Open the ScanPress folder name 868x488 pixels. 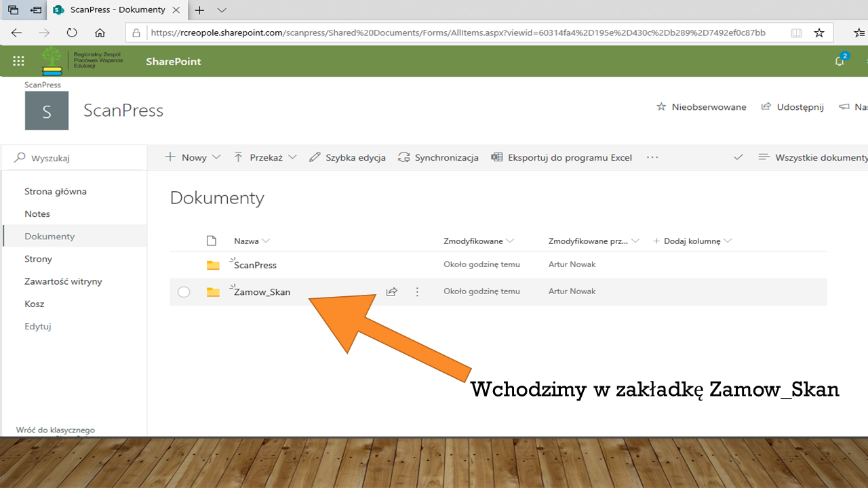[255, 265]
